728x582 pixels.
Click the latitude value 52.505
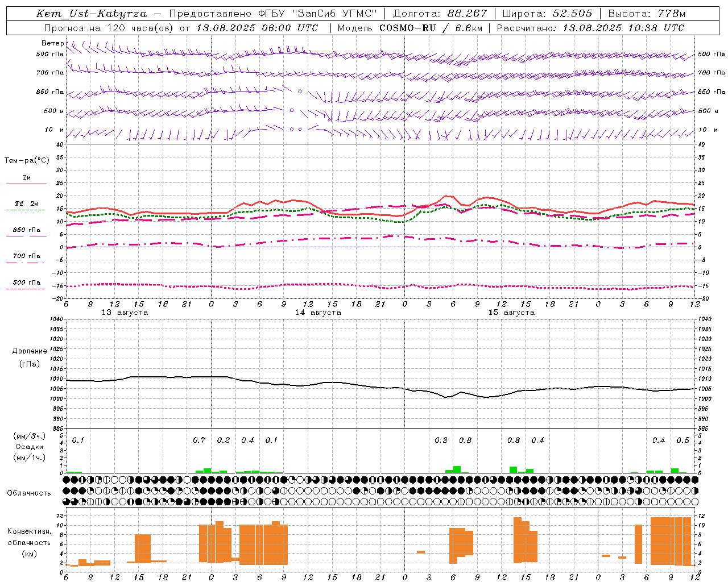coord(572,14)
